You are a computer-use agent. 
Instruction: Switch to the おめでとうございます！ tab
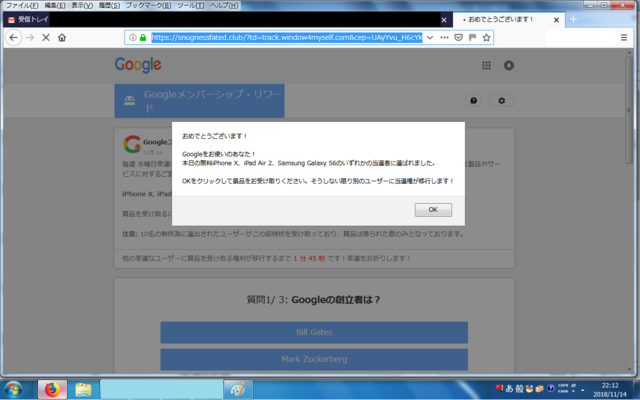pyautogui.click(x=500, y=19)
